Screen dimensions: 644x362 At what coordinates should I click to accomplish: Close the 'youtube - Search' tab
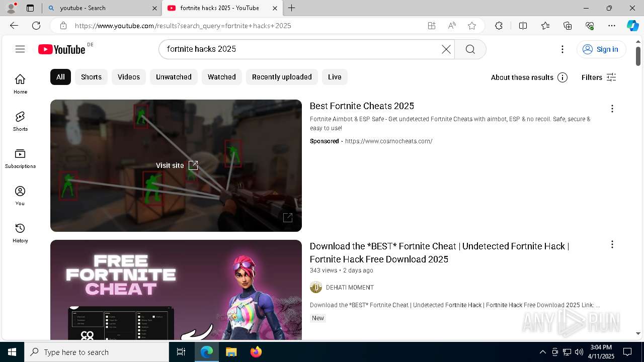154,8
